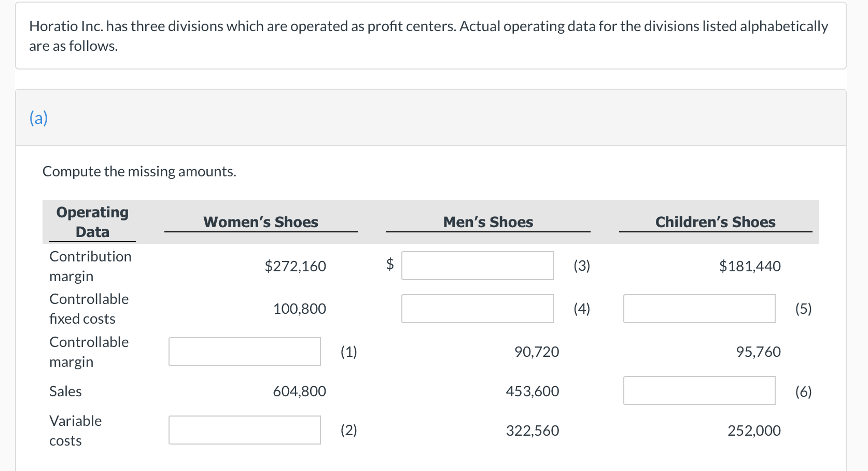This screenshot has height=471, width=868.
Task: Click the Operating Data header
Action: pyautogui.click(x=92, y=222)
